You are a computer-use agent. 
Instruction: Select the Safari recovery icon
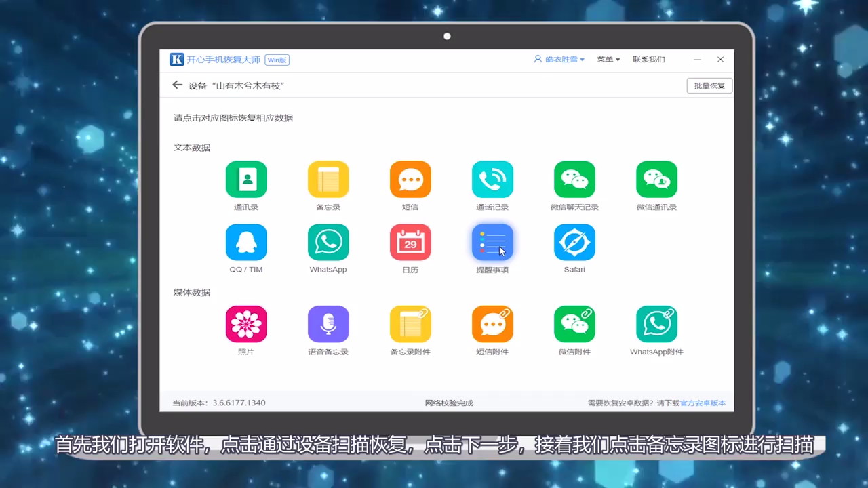point(574,241)
